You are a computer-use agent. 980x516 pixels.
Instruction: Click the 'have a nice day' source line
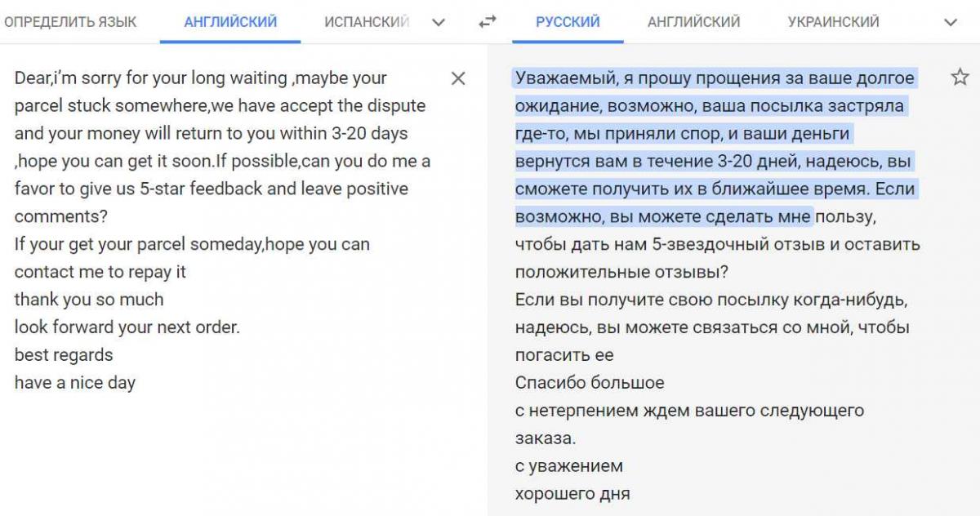point(75,383)
